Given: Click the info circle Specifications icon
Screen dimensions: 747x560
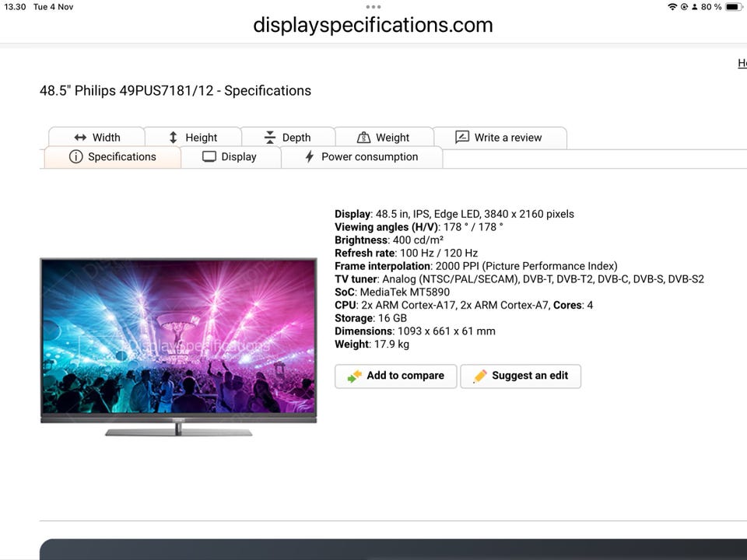Looking at the screenshot, I should (x=75, y=156).
